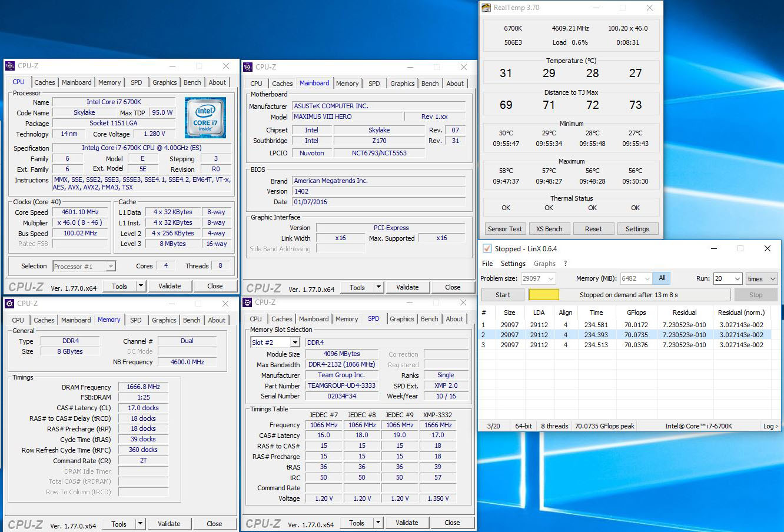Open the Graphs menu in LinX
Viewport: 784px width, 532px height.
(544, 264)
